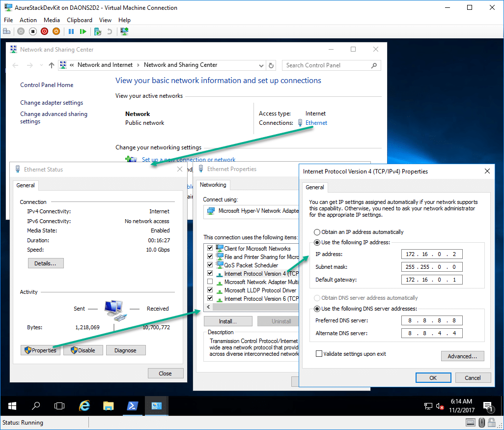This screenshot has height=430, width=504.
Task: Click the greyed Start power icon in VM toolbar
Action: (21, 31)
